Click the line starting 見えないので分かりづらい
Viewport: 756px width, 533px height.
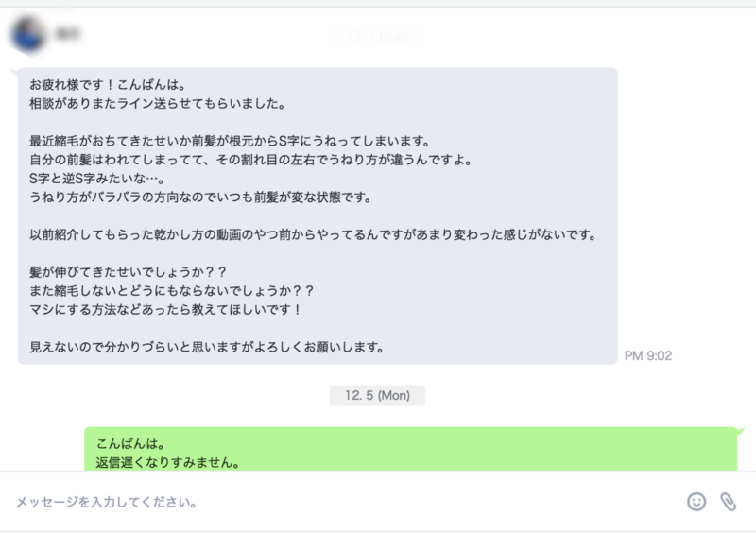(207, 347)
